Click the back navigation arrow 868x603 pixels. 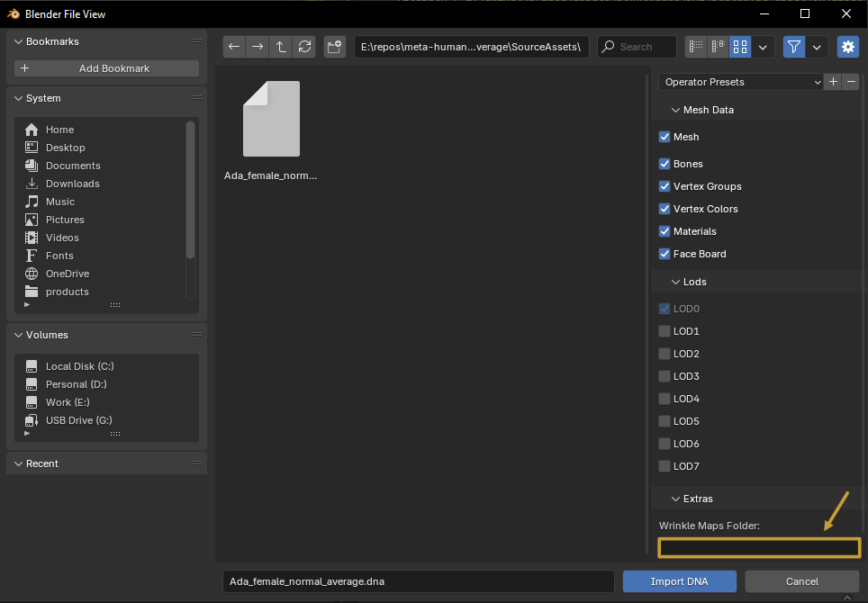pyautogui.click(x=234, y=47)
